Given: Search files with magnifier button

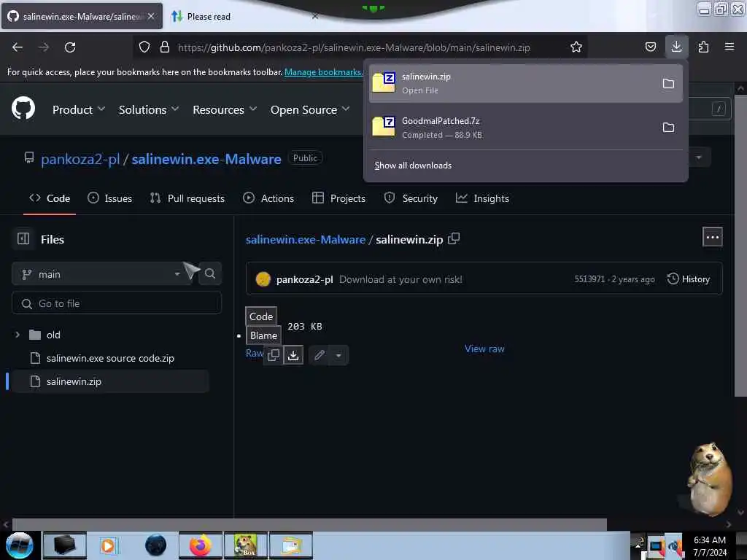Looking at the screenshot, I should pyautogui.click(x=210, y=274).
